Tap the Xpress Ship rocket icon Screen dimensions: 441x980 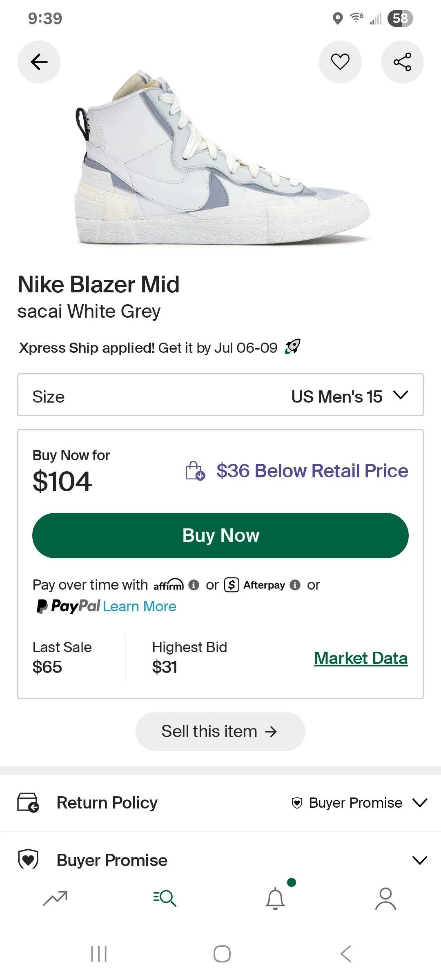[x=293, y=347]
